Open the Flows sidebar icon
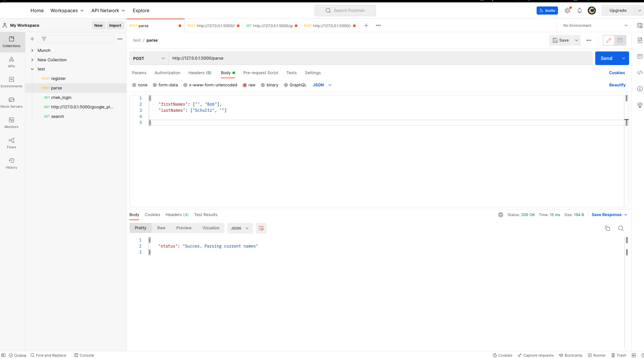Image resolution: width=644 pixels, height=359 pixels. click(12, 143)
